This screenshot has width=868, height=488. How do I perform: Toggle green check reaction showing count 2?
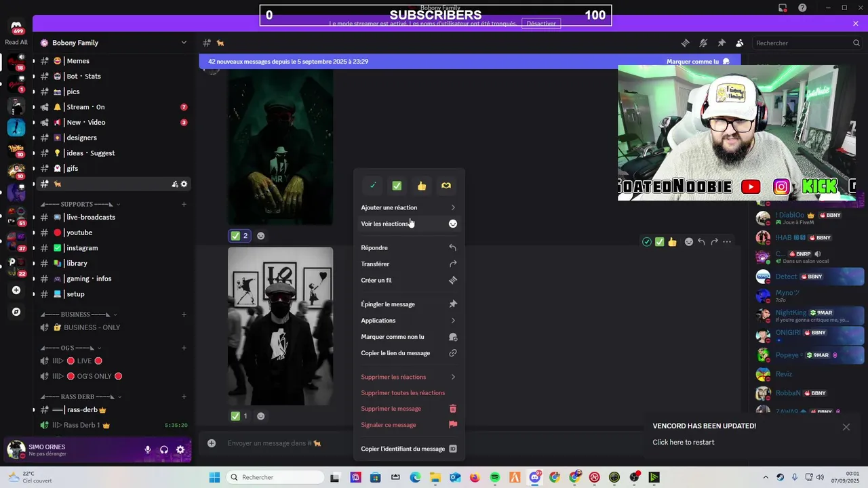[239, 236]
